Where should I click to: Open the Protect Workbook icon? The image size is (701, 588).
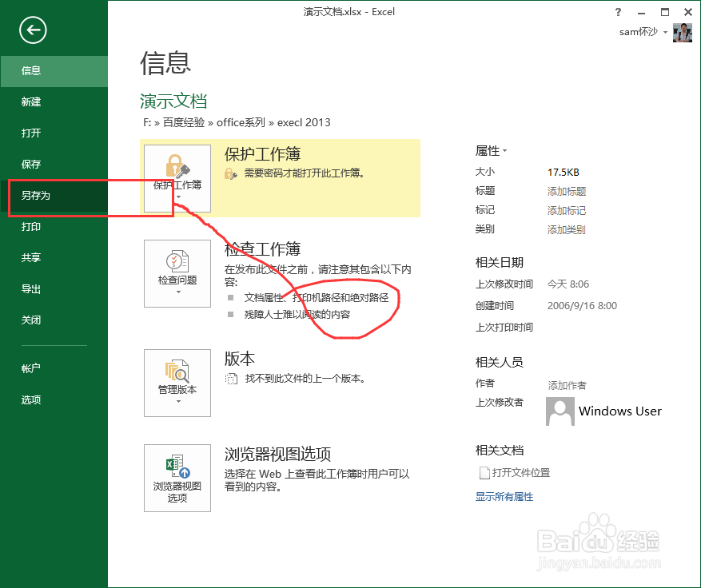pyautogui.click(x=176, y=169)
